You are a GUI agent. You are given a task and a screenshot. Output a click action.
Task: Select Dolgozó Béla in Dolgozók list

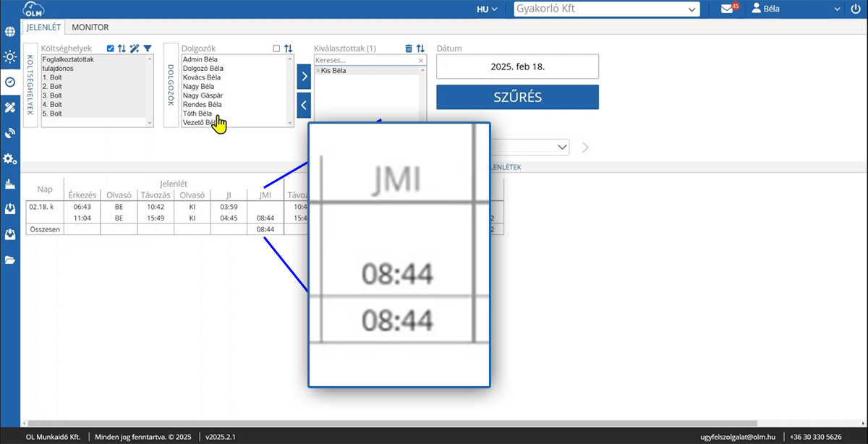coord(234,68)
